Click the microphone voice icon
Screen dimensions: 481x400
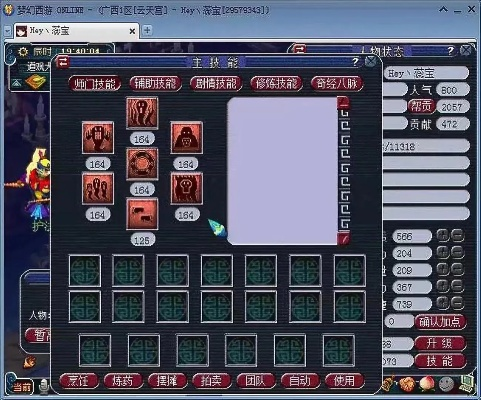click(44, 387)
